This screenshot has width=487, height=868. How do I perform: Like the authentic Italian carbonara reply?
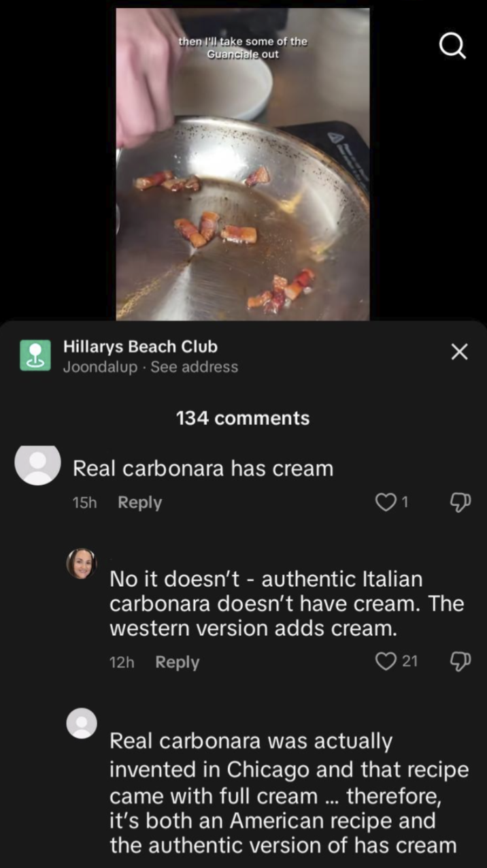[386, 661]
